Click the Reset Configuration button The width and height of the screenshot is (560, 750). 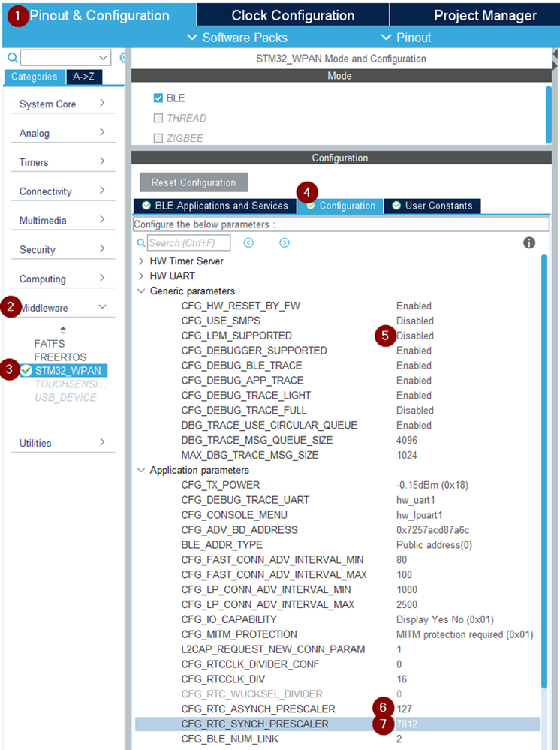tap(194, 182)
